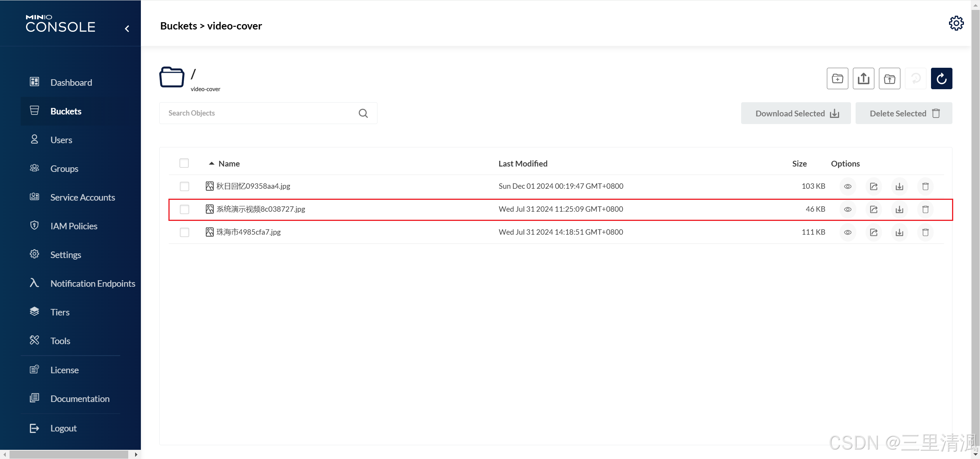Open IAM Policies in the sidebar
The height and width of the screenshot is (459, 980).
(x=34, y=225)
